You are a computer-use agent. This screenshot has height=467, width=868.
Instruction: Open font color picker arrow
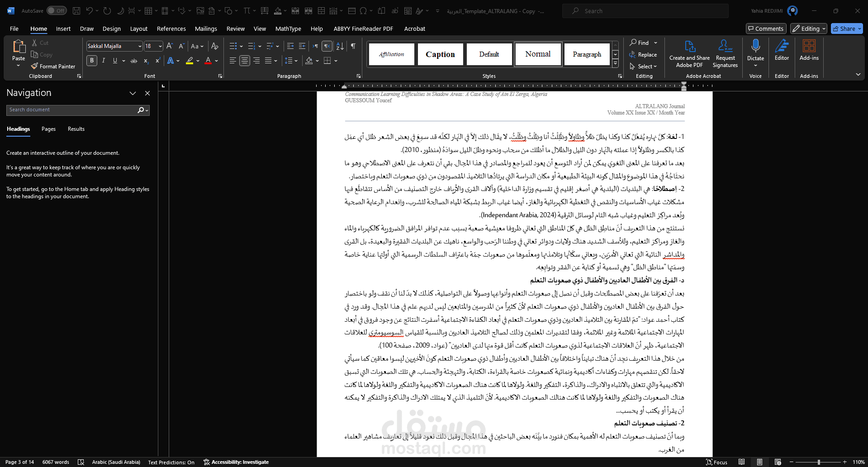(217, 61)
